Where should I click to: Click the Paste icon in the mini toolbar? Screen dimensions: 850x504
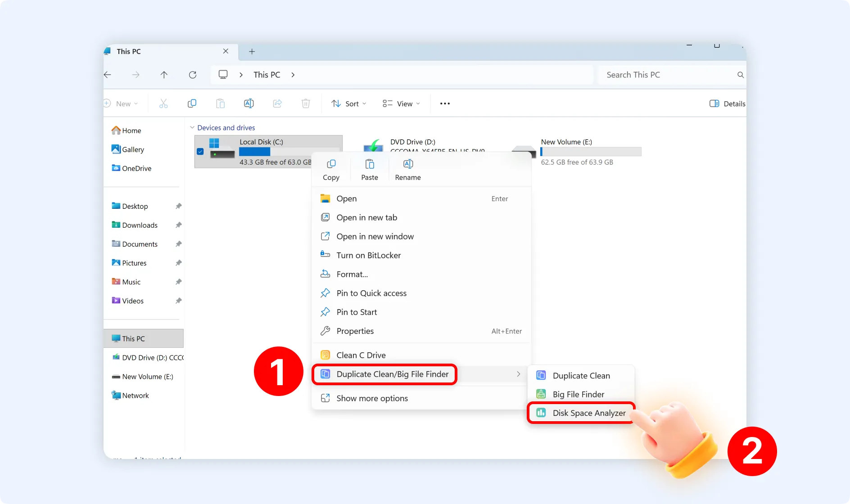(x=369, y=169)
